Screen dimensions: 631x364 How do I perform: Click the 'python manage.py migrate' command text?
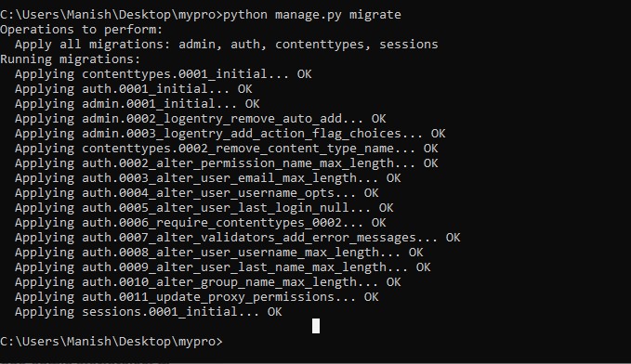(x=312, y=15)
